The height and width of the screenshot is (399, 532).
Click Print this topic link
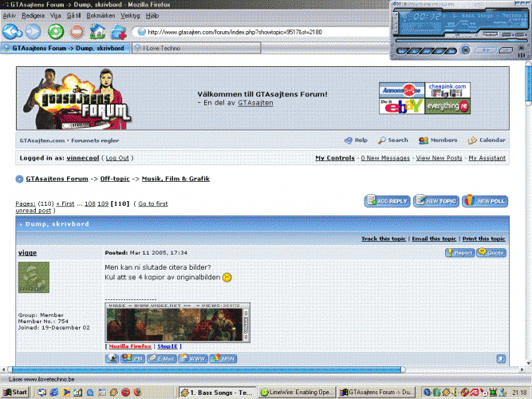point(483,239)
